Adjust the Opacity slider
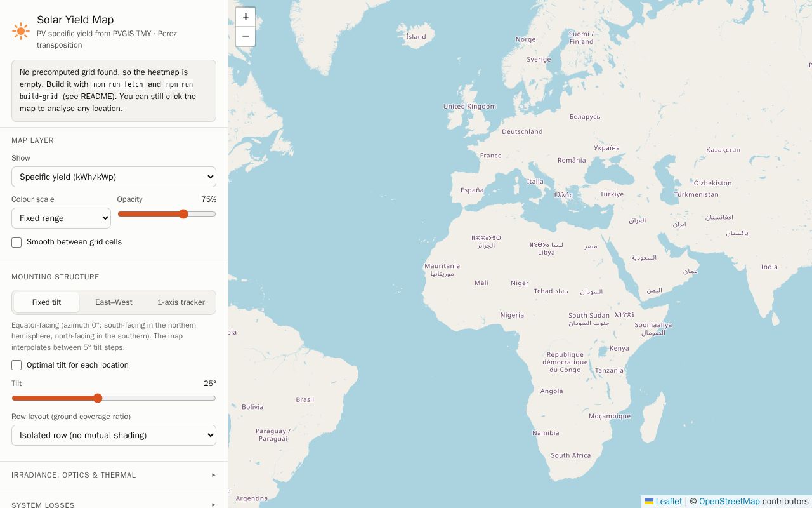This screenshot has height=508, width=812. 167,214
